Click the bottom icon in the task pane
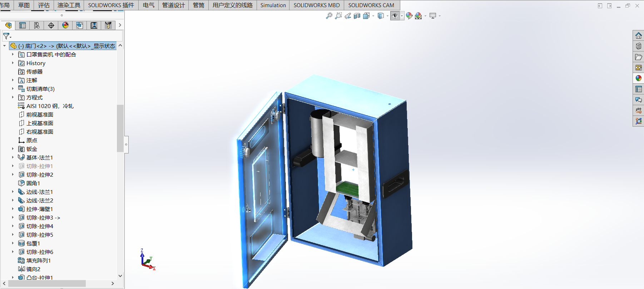 [639, 121]
